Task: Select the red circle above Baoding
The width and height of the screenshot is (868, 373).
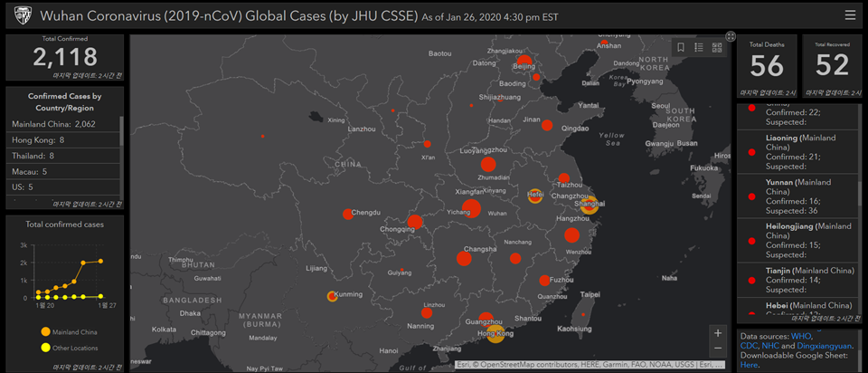Action: tap(536, 77)
